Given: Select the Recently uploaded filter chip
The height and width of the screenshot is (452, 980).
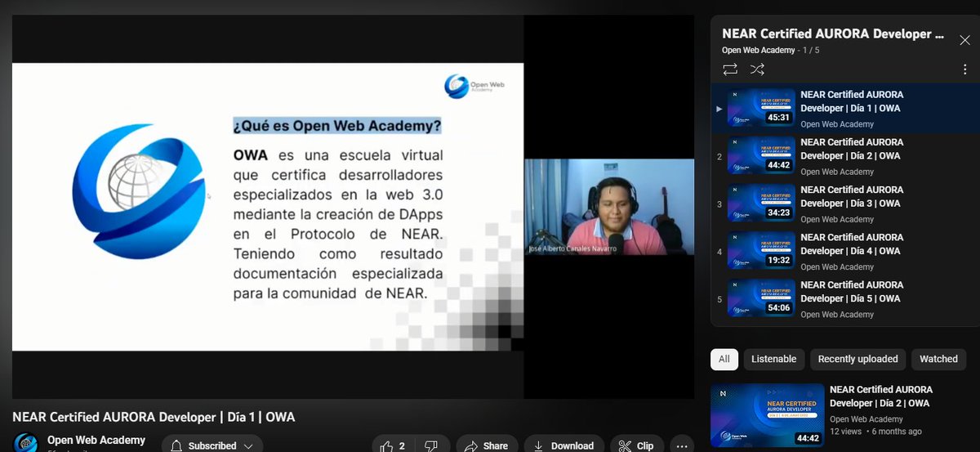Looking at the screenshot, I should click(857, 359).
